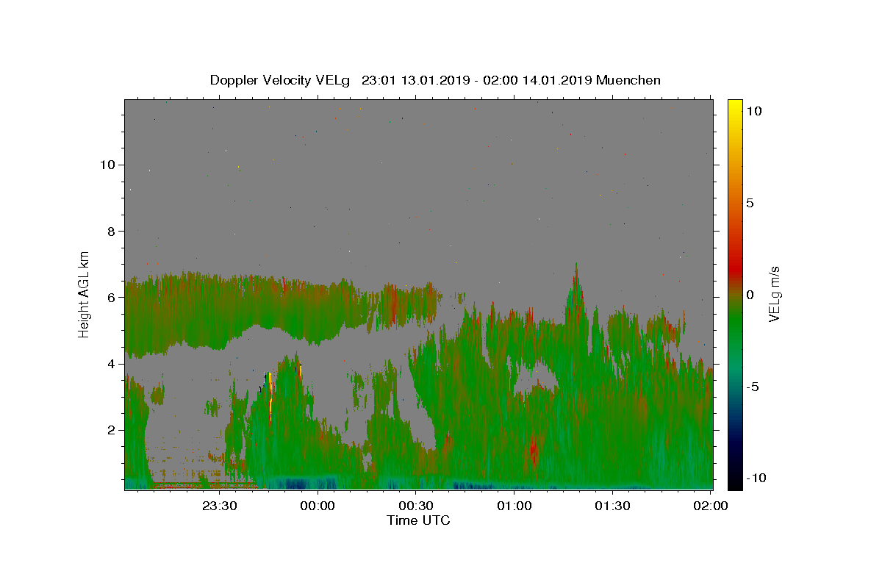Viewport: 882px width, 588px height.
Task: Click the height label 10 on y-axis
Action: pyautogui.click(x=106, y=165)
